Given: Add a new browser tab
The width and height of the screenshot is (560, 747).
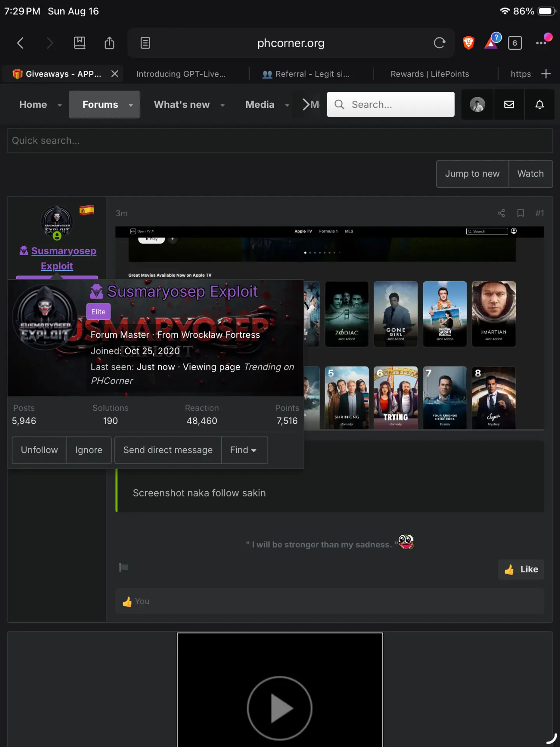Looking at the screenshot, I should (546, 74).
